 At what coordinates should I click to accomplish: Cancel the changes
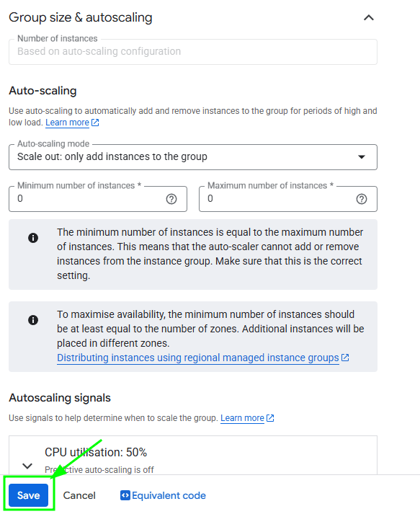click(x=79, y=495)
